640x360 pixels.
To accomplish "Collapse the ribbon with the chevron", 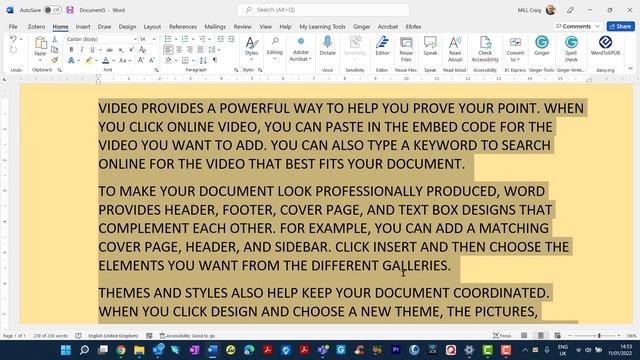I will 630,69.
